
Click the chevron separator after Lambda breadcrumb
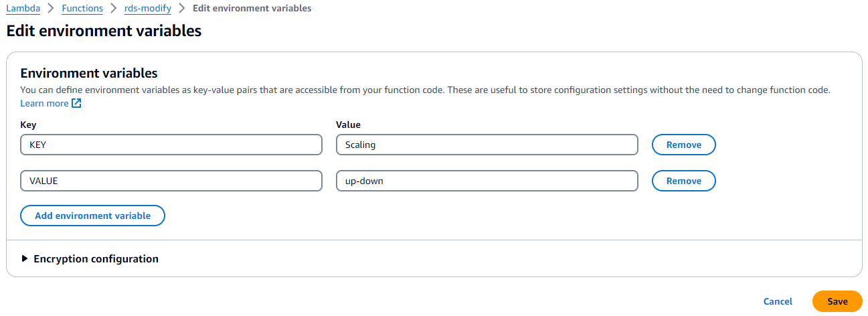click(50, 9)
